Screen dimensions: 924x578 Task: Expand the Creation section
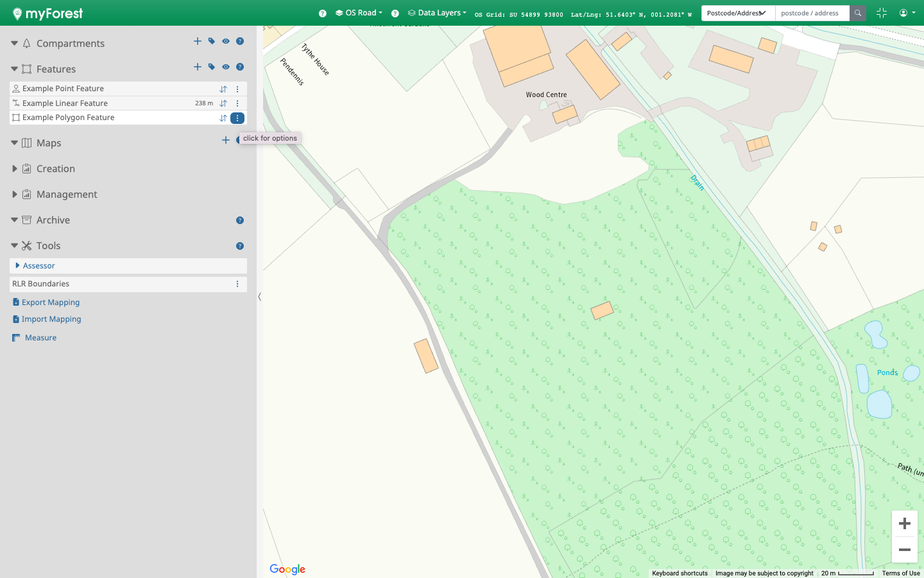(15, 169)
